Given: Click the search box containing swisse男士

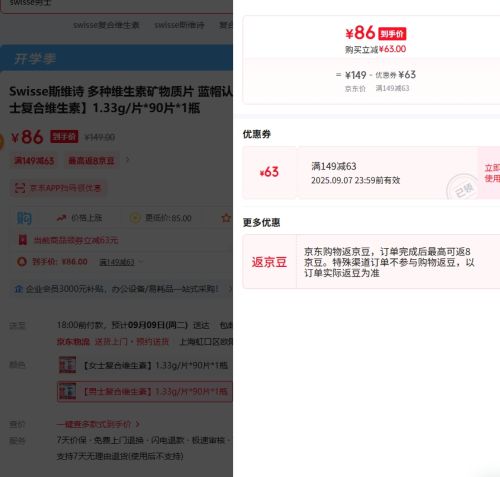Looking at the screenshot, I should (x=116, y=4).
